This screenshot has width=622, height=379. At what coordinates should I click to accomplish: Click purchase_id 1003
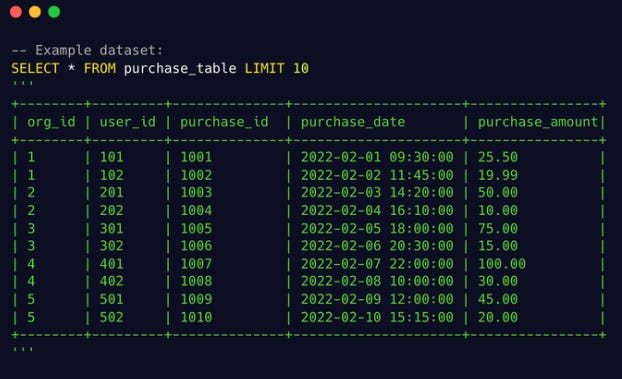click(196, 192)
